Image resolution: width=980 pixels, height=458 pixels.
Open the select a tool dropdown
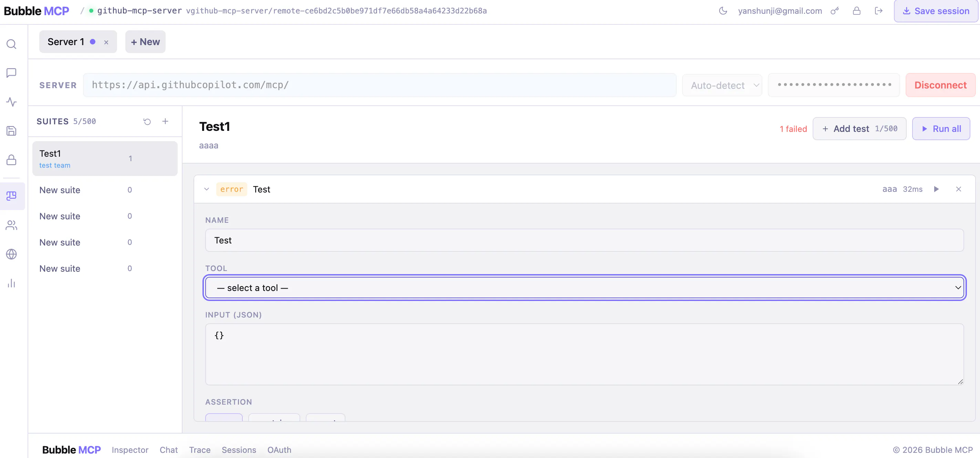(x=584, y=288)
